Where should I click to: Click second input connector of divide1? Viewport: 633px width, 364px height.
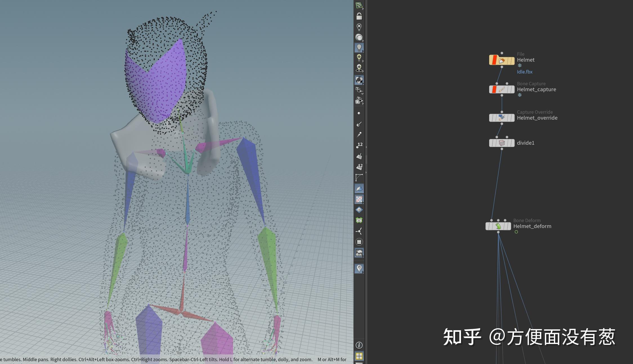click(507, 137)
